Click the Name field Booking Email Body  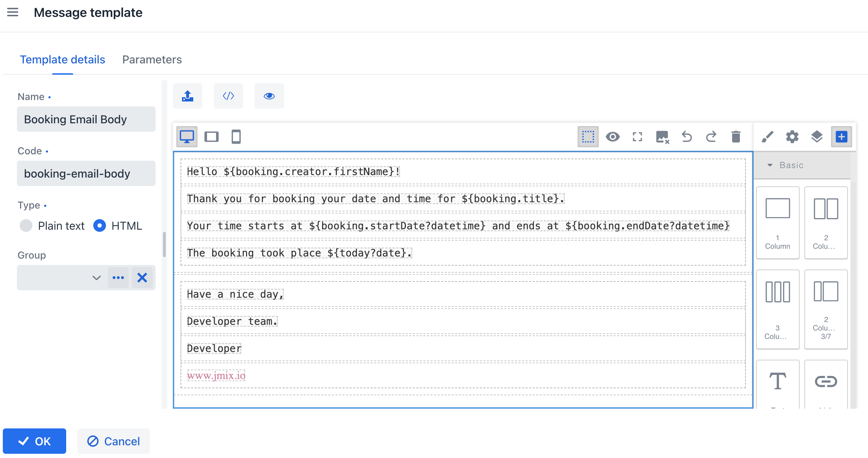coord(86,119)
